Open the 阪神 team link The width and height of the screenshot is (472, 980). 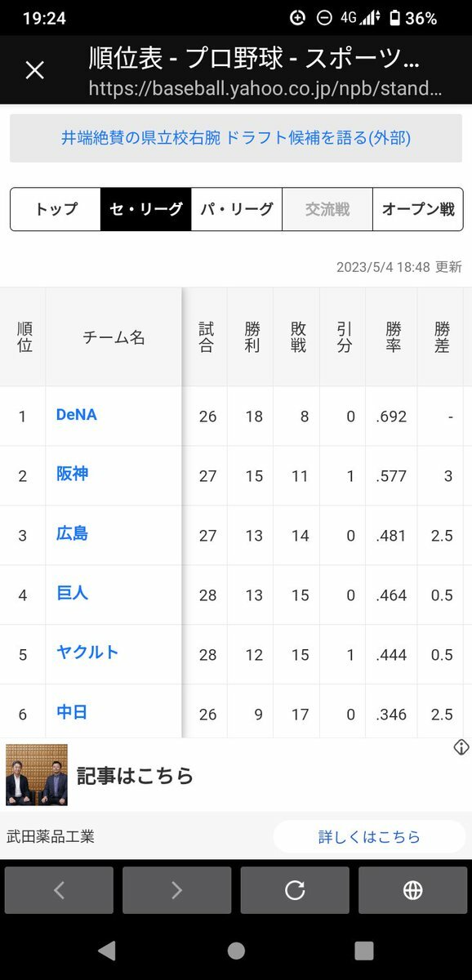(x=72, y=474)
